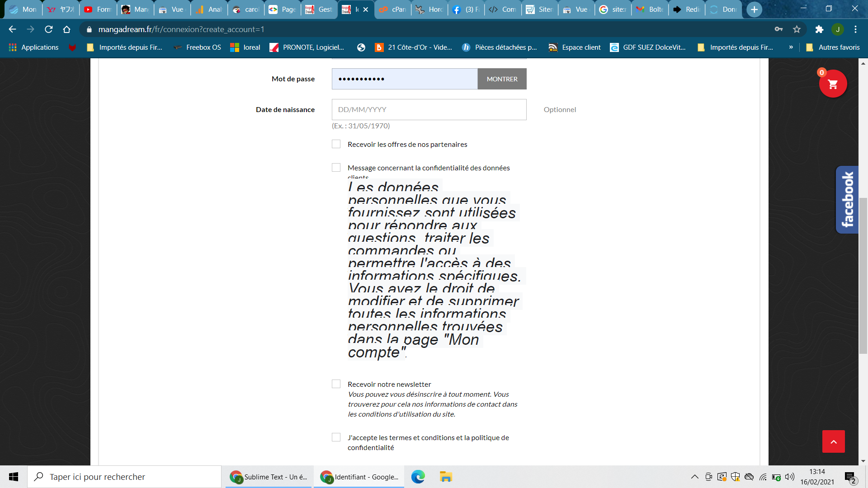Image resolution: width=868 pixels, height=488 pixels.
Task: Open Espace client bookmark
Action: (575, 47)
